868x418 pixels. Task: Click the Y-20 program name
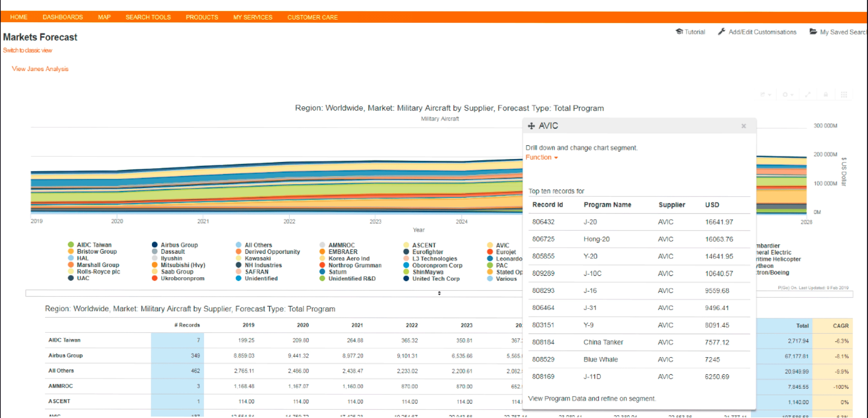click(x=590, y=257)
